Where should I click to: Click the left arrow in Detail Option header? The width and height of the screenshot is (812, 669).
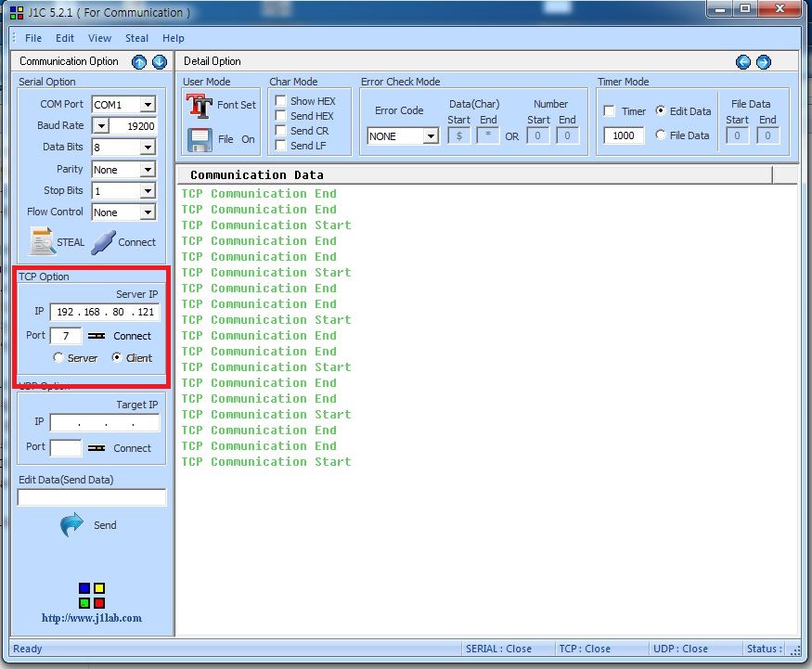[743, 62]
